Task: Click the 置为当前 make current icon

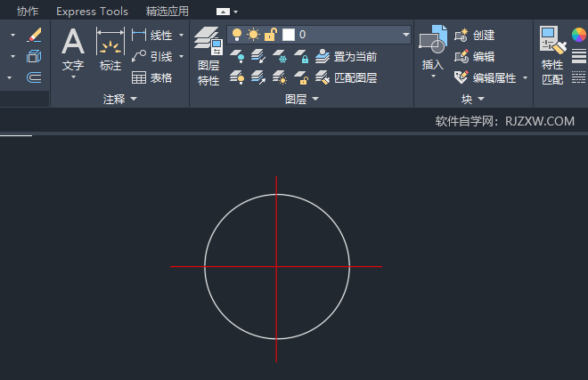Action: (323, 57)
